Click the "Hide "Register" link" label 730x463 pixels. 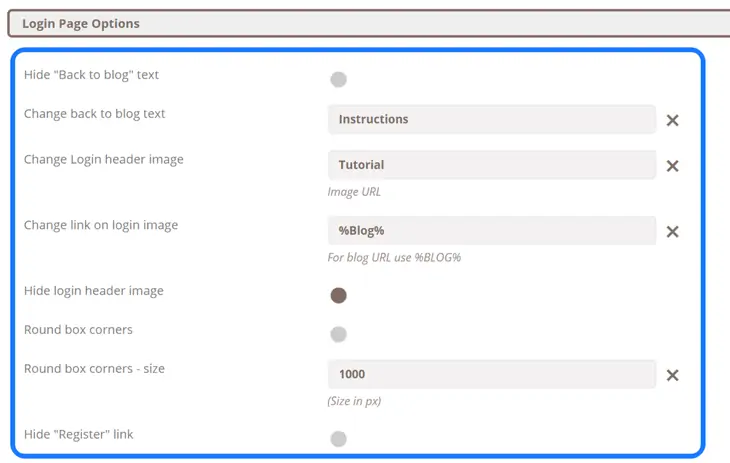tap(79, 434)
